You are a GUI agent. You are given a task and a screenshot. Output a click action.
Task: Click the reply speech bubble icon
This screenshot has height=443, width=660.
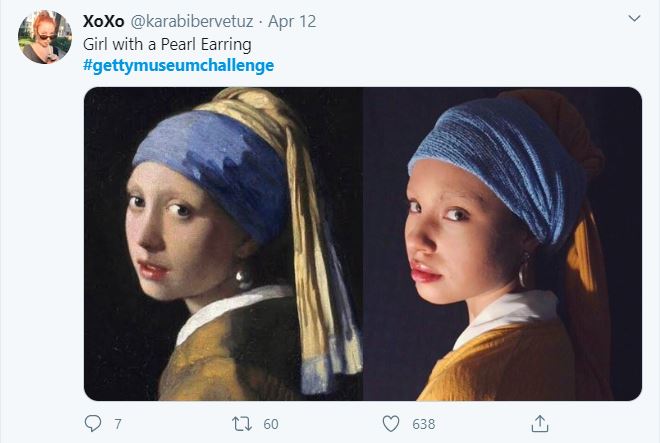pos(93,423)
